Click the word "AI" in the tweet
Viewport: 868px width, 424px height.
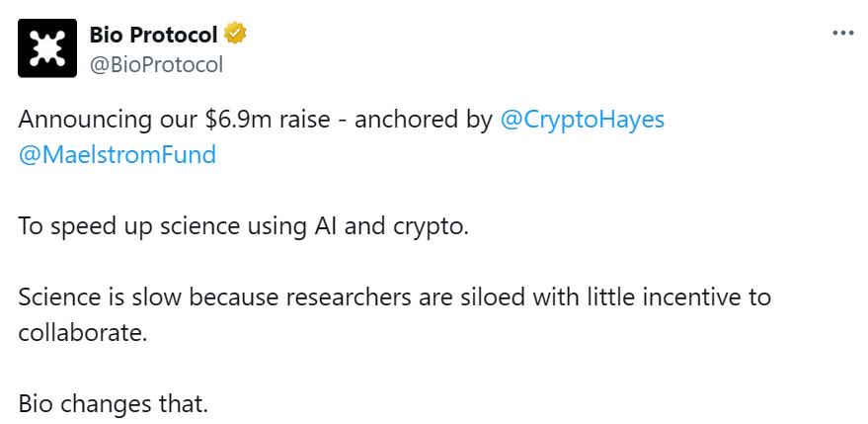tap(325, 225)
